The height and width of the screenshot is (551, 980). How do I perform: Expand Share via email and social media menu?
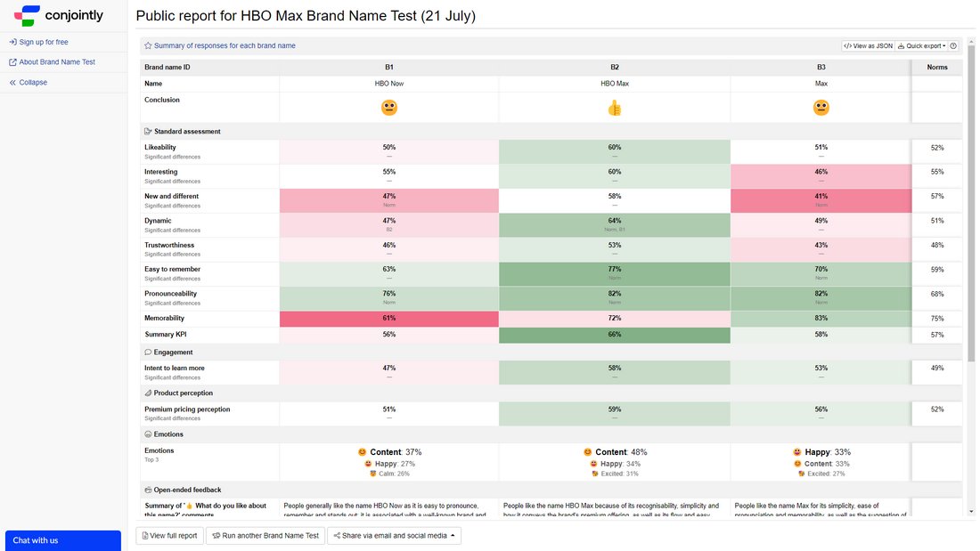(x=395, y=535)
